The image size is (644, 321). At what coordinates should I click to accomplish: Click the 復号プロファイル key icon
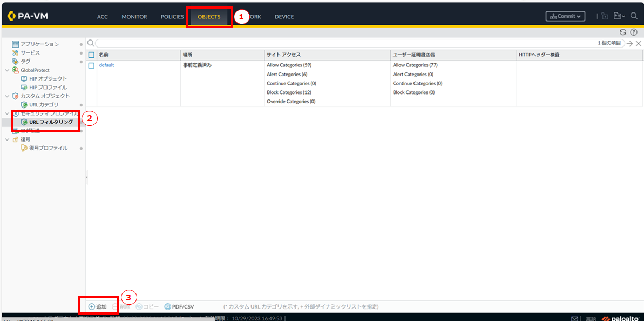[24, 148]
